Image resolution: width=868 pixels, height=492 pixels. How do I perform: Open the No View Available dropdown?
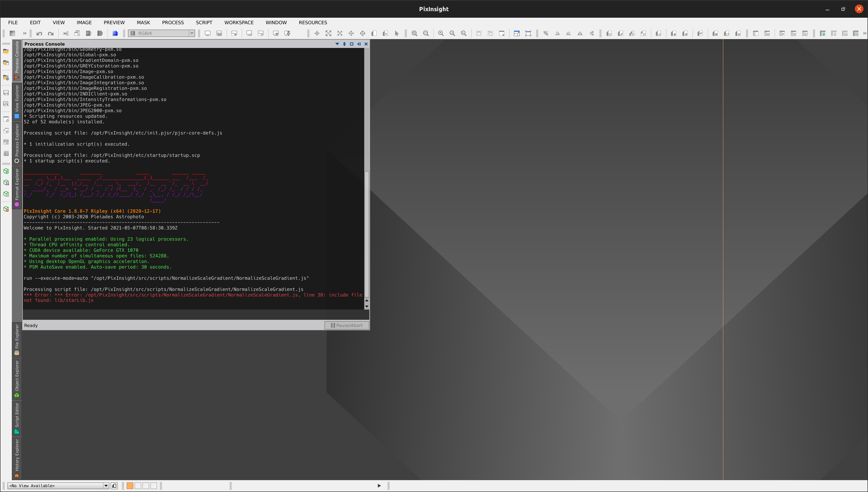[x=58, y=485]
